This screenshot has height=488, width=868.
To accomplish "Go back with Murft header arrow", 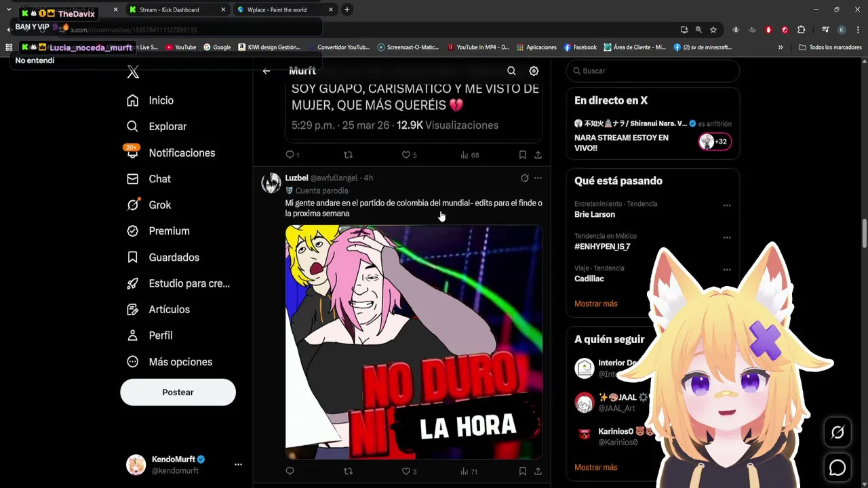I will pyautogui.click(x=267, y=71).
